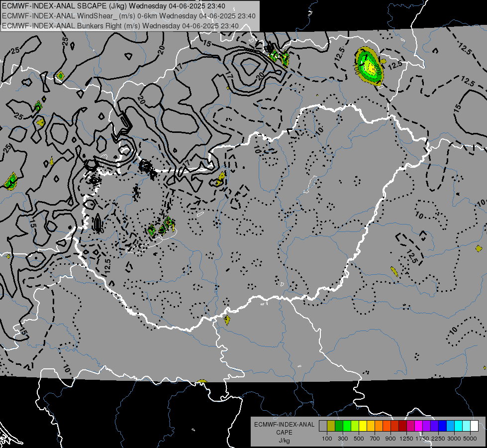Select the gray legend swatch below 100
Screen dimensions: 487x448
323,426
